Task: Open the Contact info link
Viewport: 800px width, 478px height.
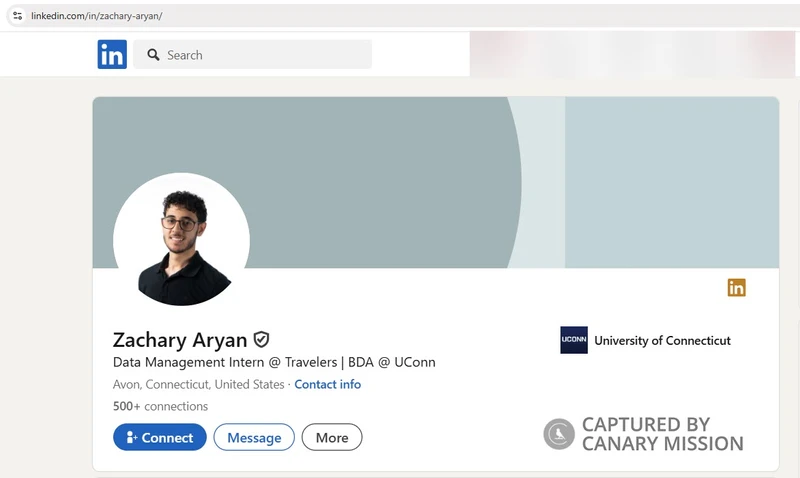Action: (x=328, y=384)
